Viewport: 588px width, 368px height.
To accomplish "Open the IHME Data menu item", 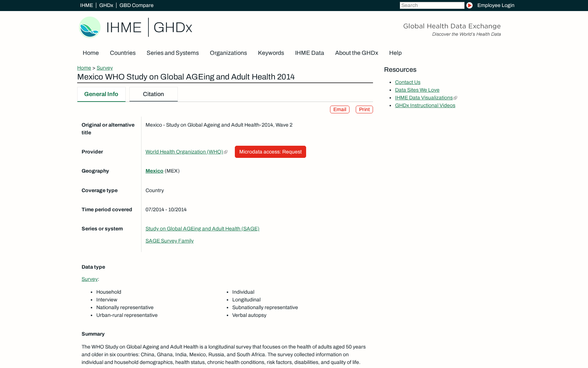I will (309, 53).
